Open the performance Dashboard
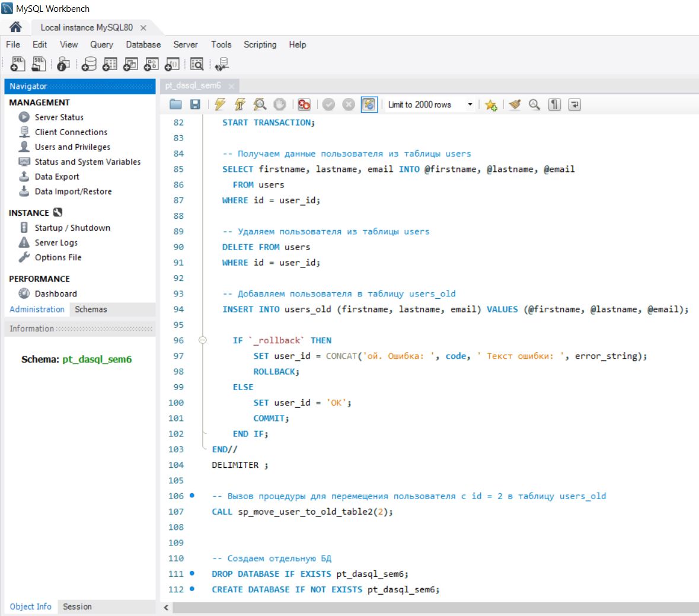 click(x=56, y=293)
